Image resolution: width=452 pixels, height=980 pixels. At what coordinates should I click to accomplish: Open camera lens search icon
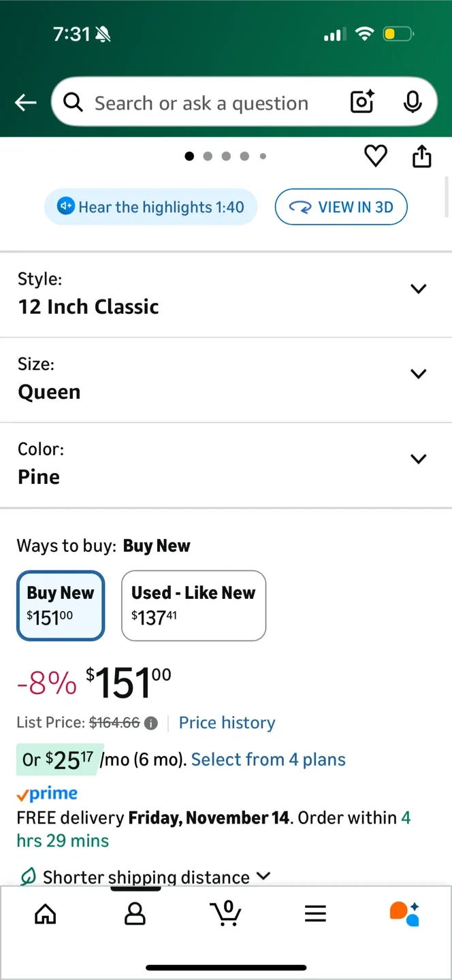pyautogui.click(x=362, y=102)
